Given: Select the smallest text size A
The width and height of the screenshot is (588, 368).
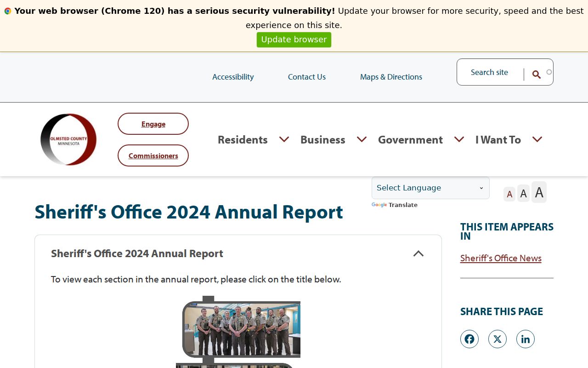Looking at the screenshot, I should pyautogui.click(x=509, y=194).
